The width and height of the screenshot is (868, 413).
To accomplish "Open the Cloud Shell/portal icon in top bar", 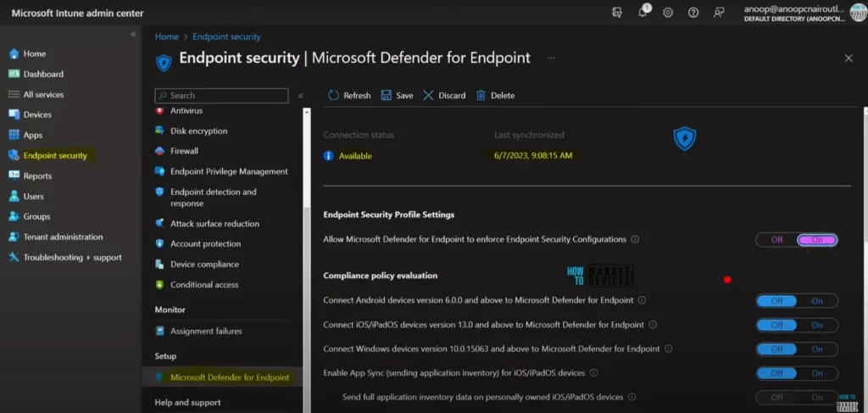I will [x=617, y=12].
